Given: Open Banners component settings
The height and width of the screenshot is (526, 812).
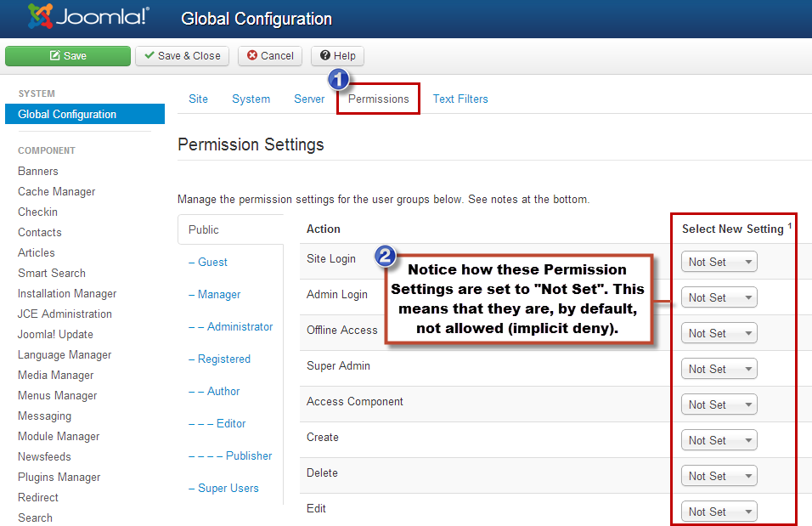Looking at the screenshot, I should tap(38, 171).
